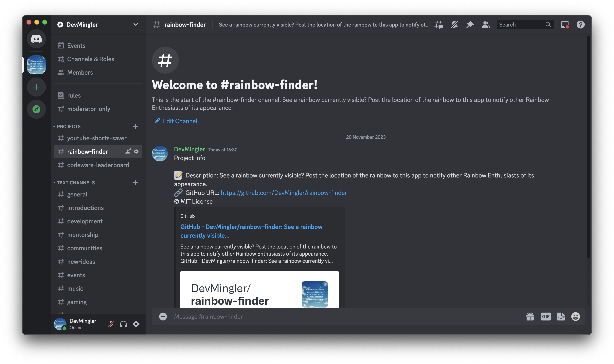Unmute microphone in user panel

pyautogui.click(x=111, y=324)
